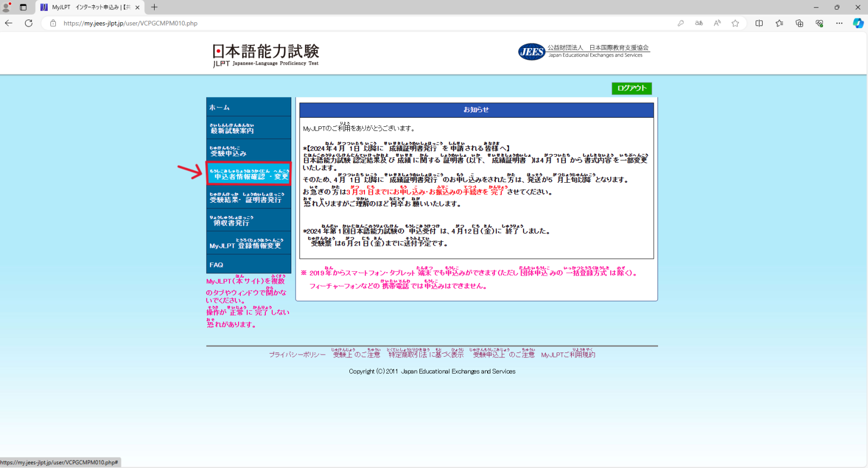Click the read aloud icon
The height and width of the screenshot is (468, 868).
[x=717, y=23]
